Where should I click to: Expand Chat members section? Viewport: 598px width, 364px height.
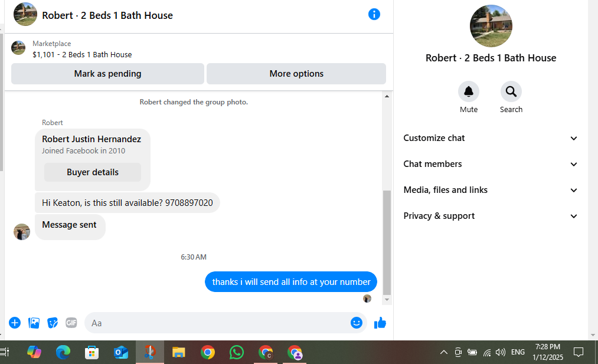click(x=491, y=164)
